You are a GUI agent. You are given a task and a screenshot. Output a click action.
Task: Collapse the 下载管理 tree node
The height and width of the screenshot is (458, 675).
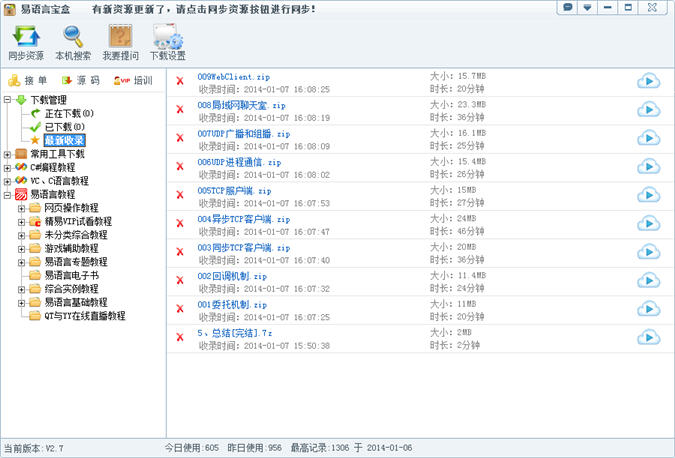(x=8, y=100)
